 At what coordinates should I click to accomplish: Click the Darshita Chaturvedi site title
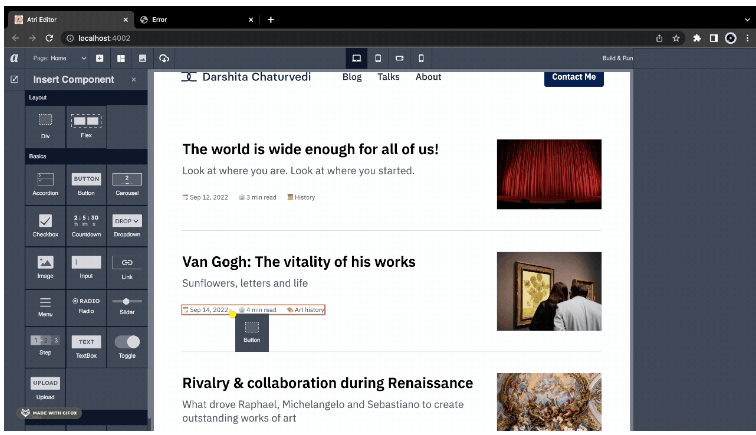click(256, 77)
